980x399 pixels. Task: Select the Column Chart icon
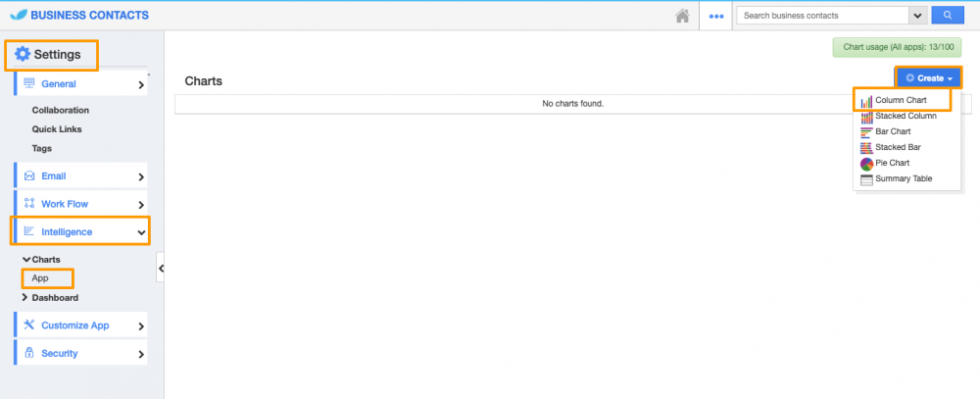coord(866,101)
